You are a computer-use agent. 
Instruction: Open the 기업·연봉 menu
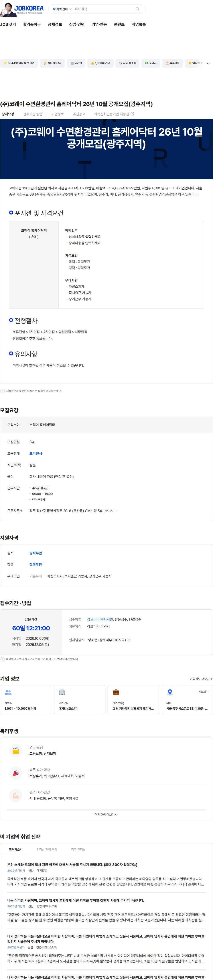[x=99, y=24]
